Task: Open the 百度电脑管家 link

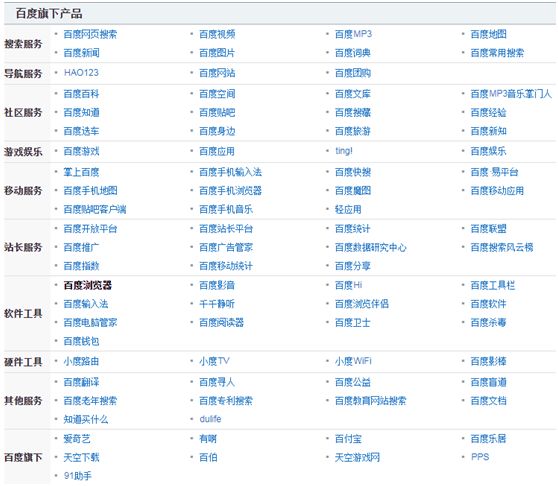Action: pos(90,323)
